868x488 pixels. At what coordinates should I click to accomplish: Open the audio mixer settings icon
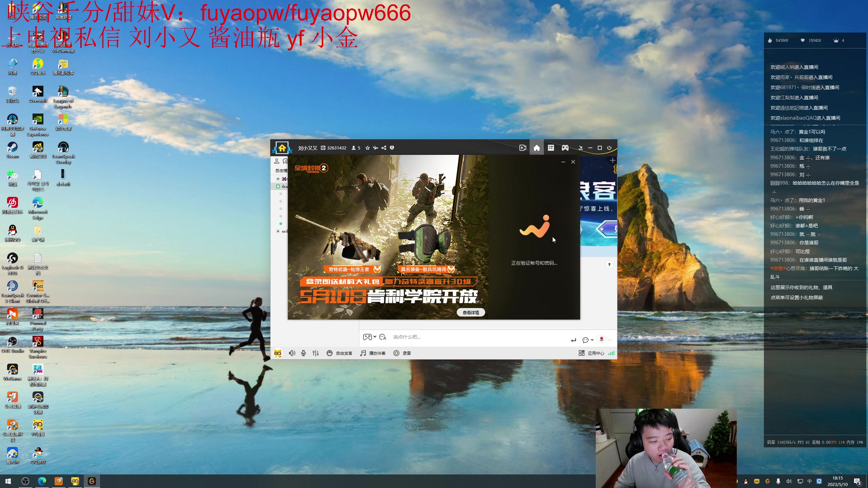point(316,353)
